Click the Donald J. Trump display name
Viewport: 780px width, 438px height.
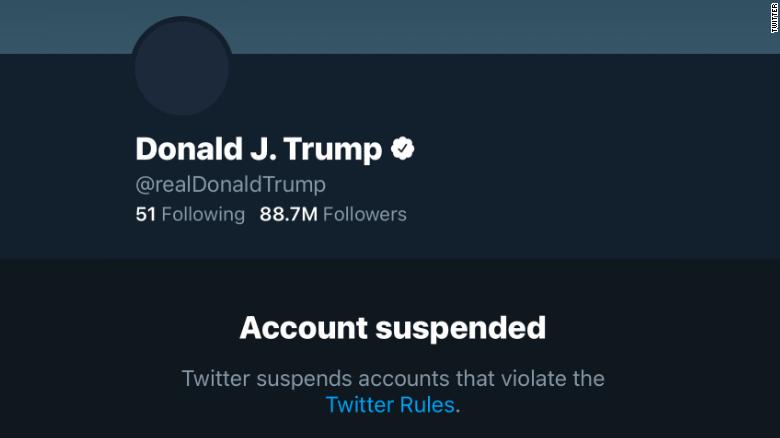click(258, 149)
